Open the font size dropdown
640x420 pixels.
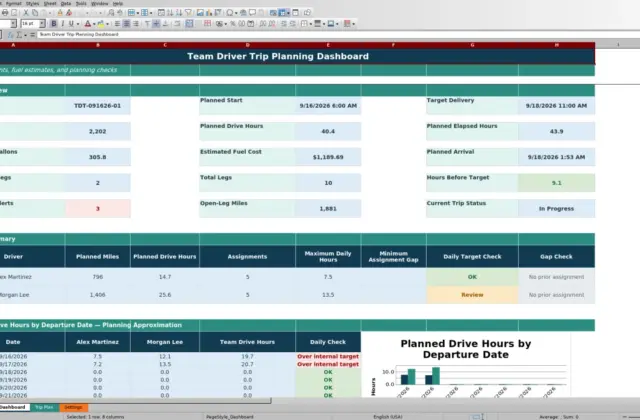[42, 24]
